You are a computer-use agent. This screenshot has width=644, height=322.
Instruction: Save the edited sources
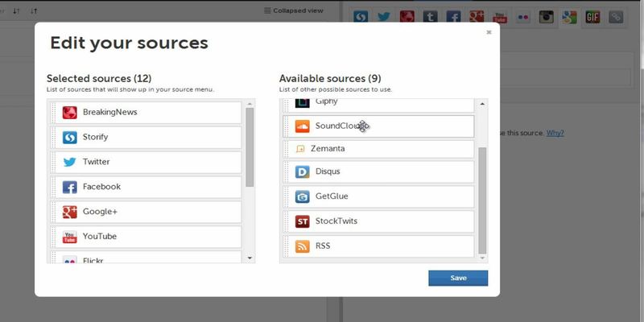(x=458, y=278)
